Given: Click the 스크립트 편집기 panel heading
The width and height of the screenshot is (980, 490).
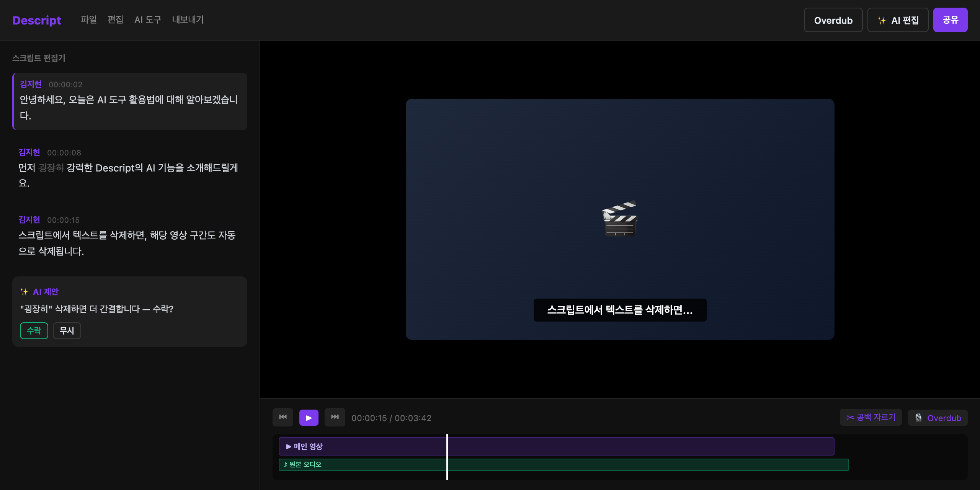Looking at the screenshot, I should [39, 58].
